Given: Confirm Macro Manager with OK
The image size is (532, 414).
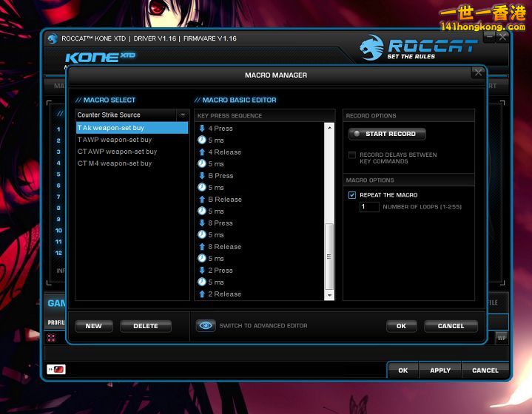Looking at the screenshot, I should pyautogui.click(x=401, y=326).
